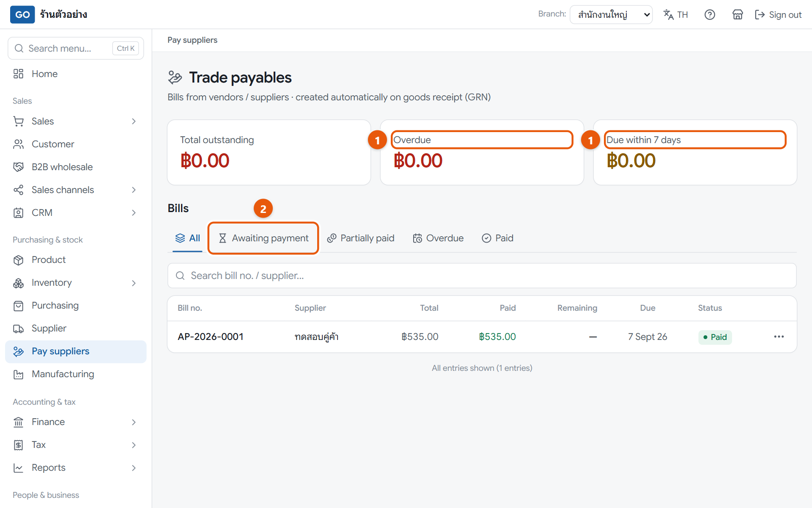Open Customer page from sidebar
The width and height of the screenshot is (812, 508).
[x=76, y=144]
